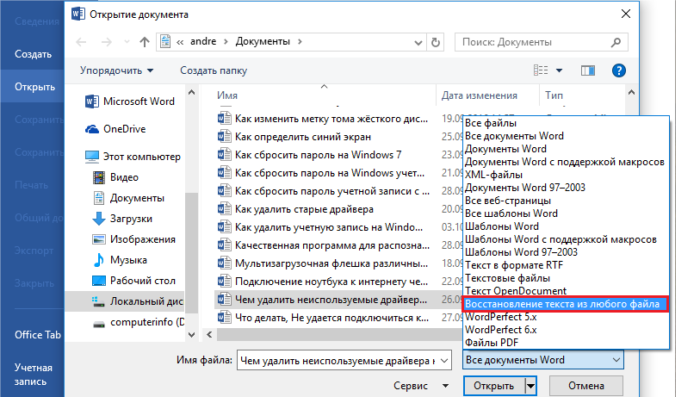The image size is (676, 398).
Task: Open OneDrive in navigation pane
Action: tap(116, 129)
